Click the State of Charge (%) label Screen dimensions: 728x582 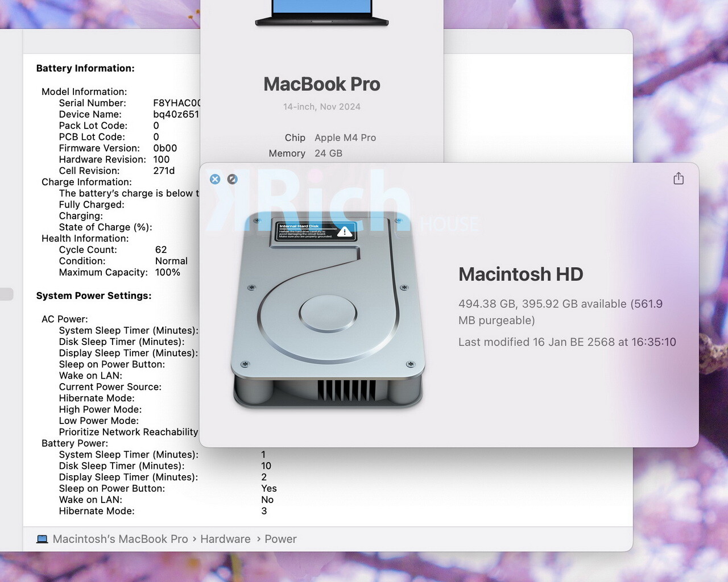pyautogui.click(x=106, y=227)
